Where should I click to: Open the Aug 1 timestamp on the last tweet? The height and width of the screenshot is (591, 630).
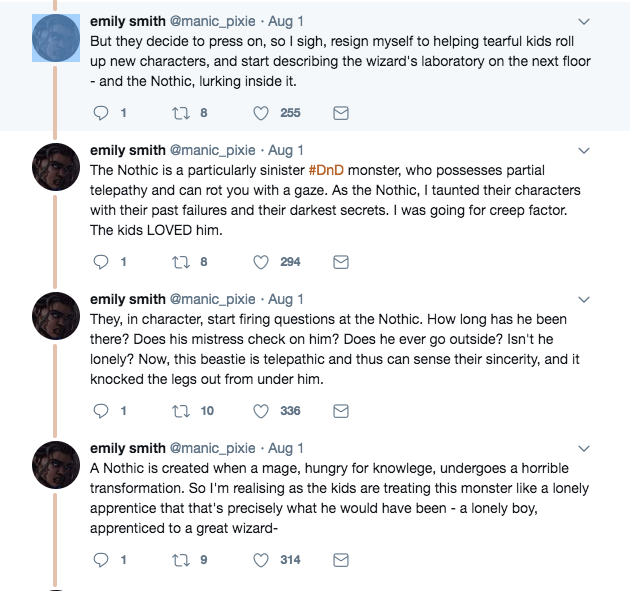click(x=286, y=448)
